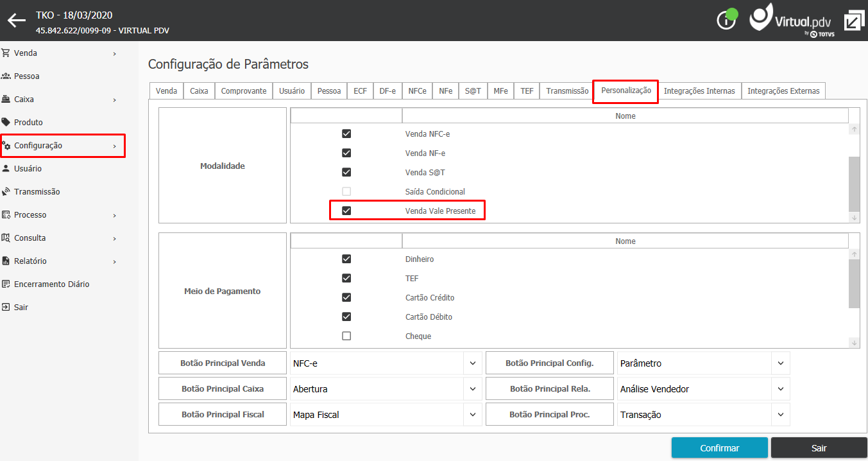Switch to the NFCe tab
The height and width of the screenshot is (461, 868).
[417, 91]
